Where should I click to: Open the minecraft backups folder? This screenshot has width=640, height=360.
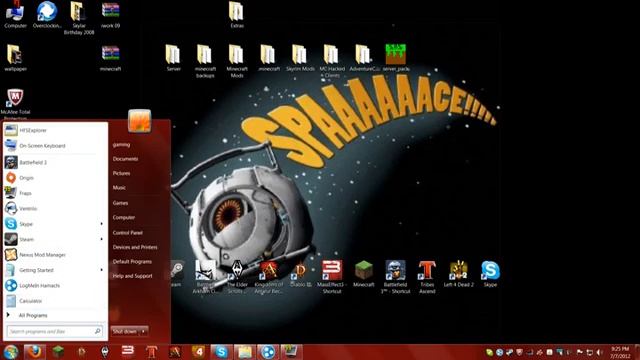[205, 61]
